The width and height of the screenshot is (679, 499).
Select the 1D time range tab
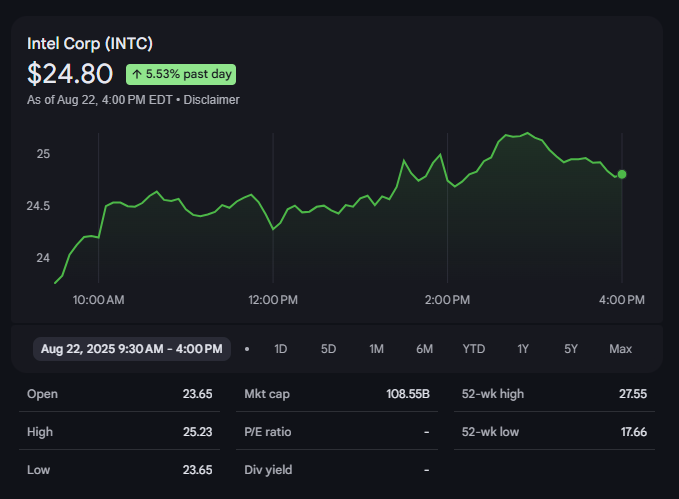[x=281, y=349]
